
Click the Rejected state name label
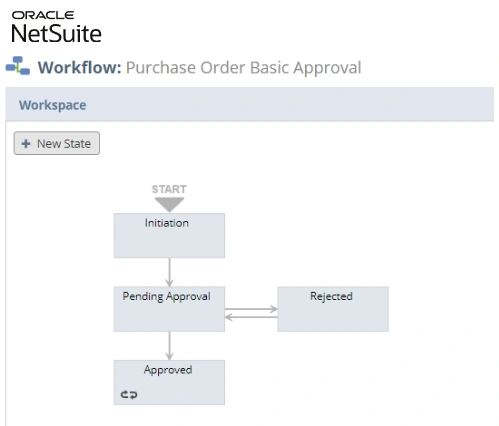click(331, 296)
